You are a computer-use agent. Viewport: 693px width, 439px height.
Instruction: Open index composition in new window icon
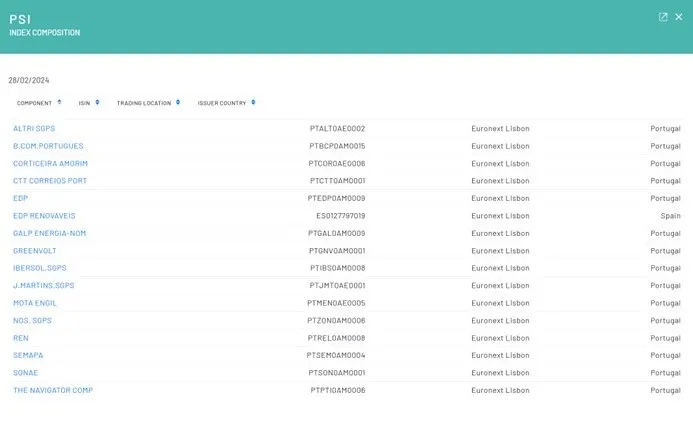tap(663, 17)
